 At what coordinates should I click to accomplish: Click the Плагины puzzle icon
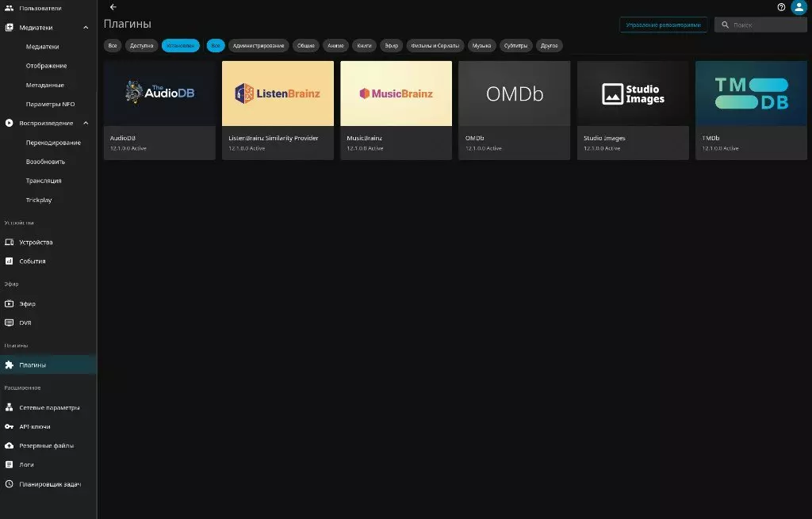[x=9, y=364]
